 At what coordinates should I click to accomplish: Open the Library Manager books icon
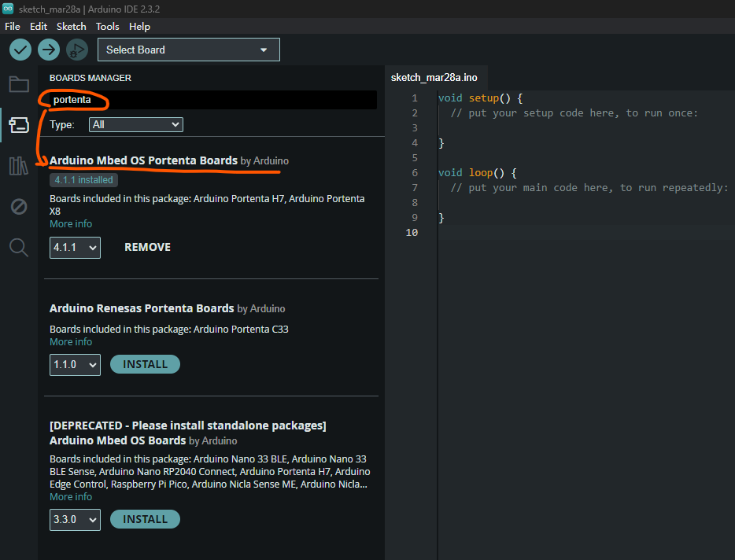pyautogui.click(x=19, y=166)
